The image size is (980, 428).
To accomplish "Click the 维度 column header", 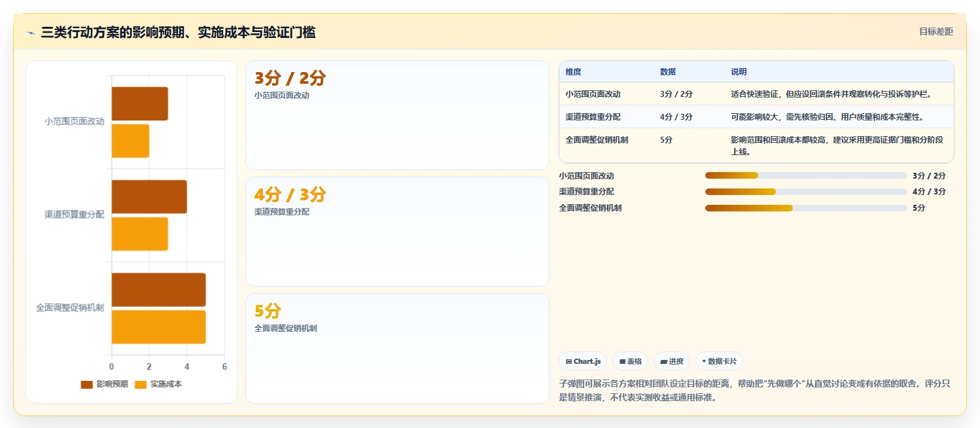I will [574, 72].
